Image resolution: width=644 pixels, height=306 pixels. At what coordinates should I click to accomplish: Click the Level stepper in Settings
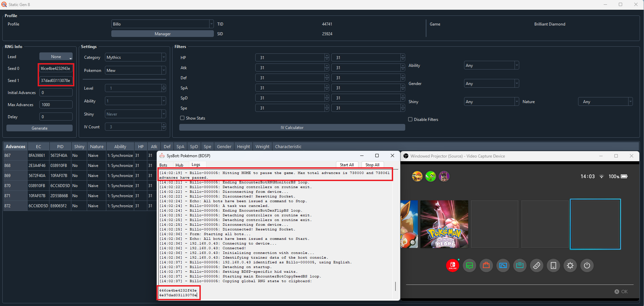[x=163, y=88]
